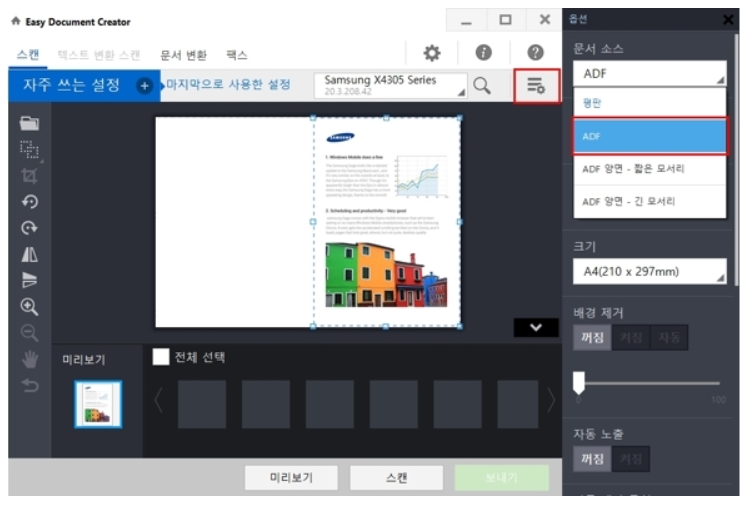Check the 전체 선택 checkbox
This screenshot has width=748, height=505.
coord(161,357)
